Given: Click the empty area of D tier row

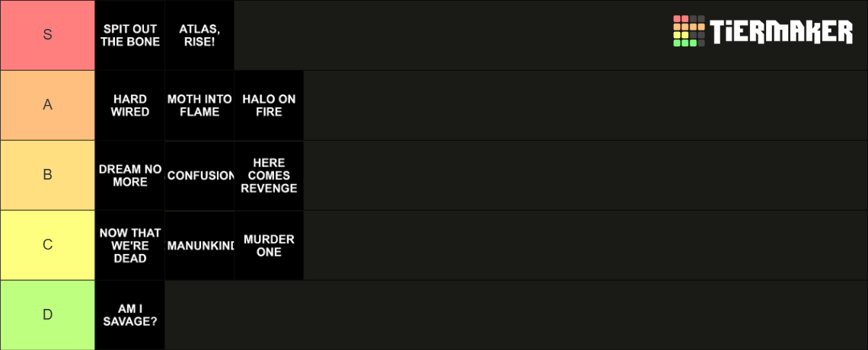Looking at the screenshot, I should 516,315.
